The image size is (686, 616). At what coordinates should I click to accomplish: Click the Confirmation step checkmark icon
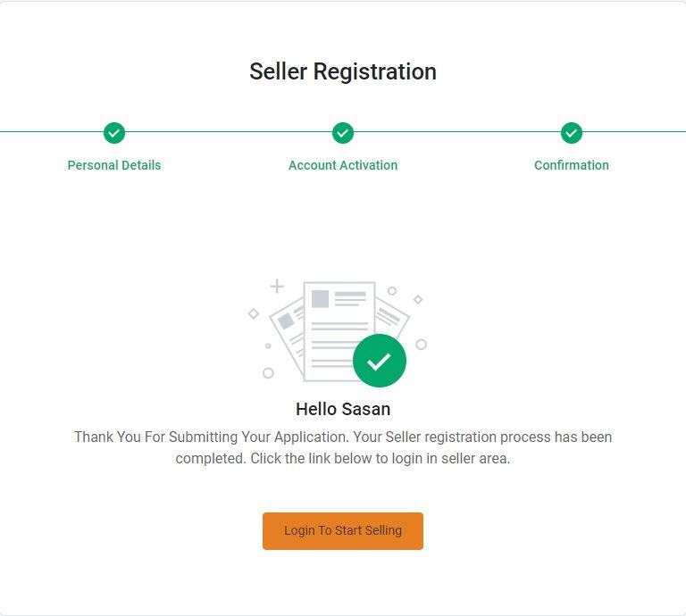pos(572,133)
